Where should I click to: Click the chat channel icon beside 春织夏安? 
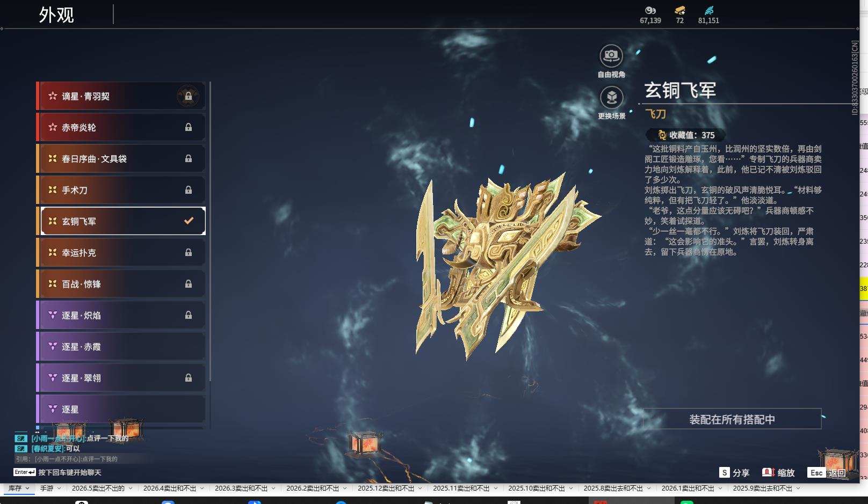[x=21, y=449]
